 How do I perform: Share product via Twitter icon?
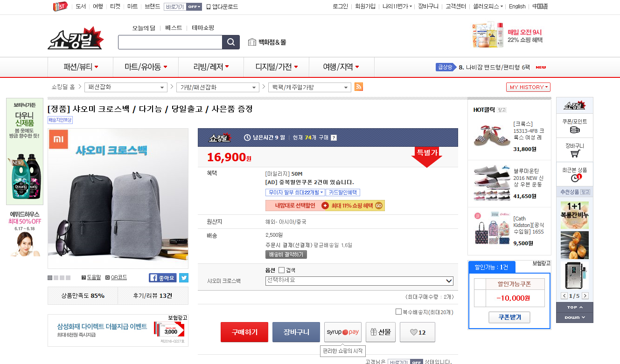pyautogui.click(x=184, y=278)
